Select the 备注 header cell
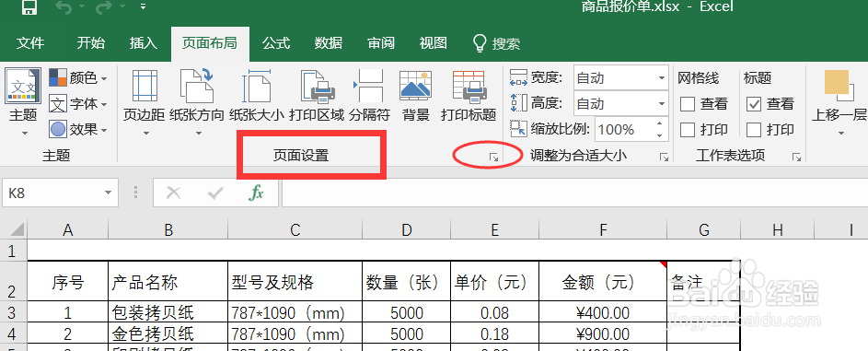The width and height of the screenshot is (868, 351). [x=703, y=281]
